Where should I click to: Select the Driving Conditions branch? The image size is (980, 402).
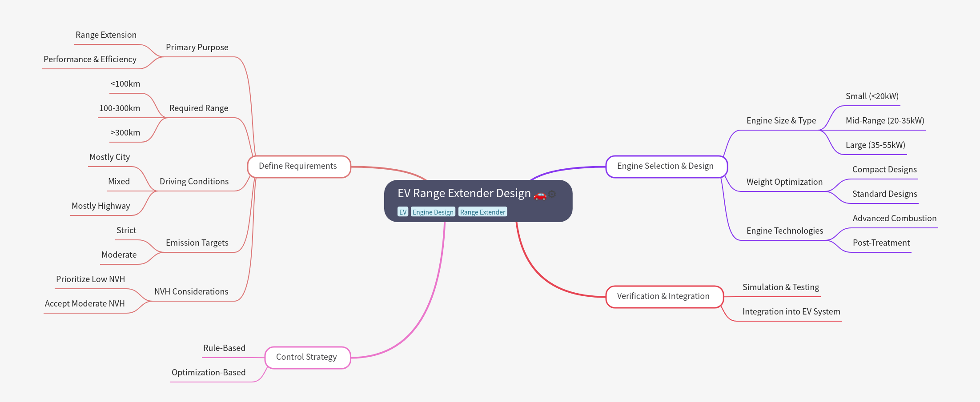point(194,181)
